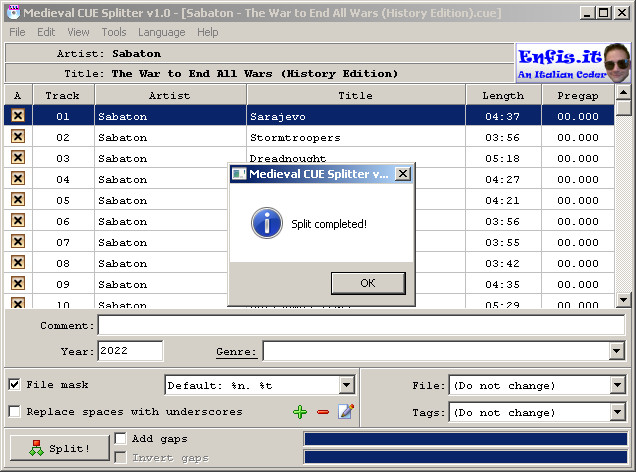Open the Genre dropdown
Image resolution: width=636 pixels, height=472 pixels.
(x=617, y=351)
